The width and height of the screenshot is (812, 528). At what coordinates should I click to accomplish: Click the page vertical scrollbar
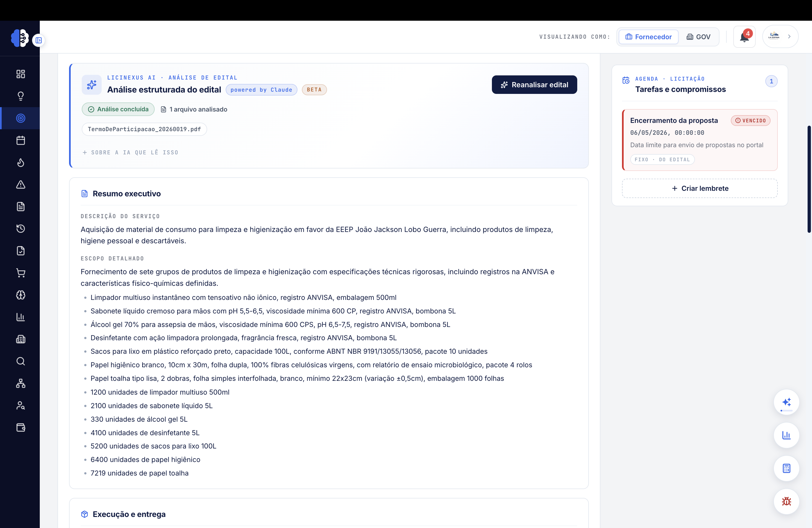click(x=809, y=179)
